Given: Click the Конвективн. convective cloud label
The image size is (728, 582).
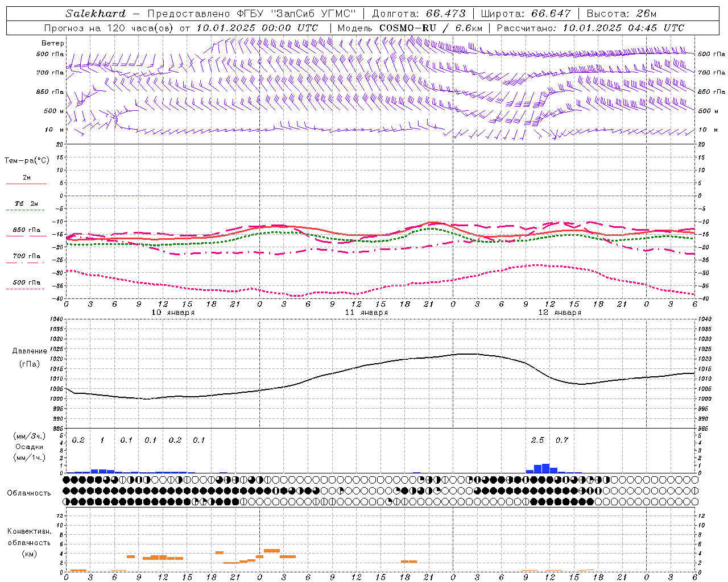Looking at the screenshot, I should pyautogui.click(x=29, y=531).
